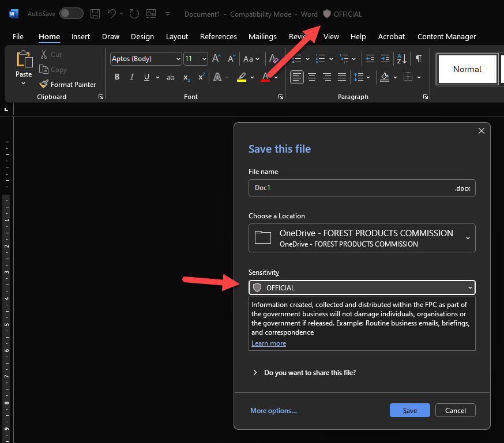
Task: Switch to the Layout tab
Action: point(177,37)
